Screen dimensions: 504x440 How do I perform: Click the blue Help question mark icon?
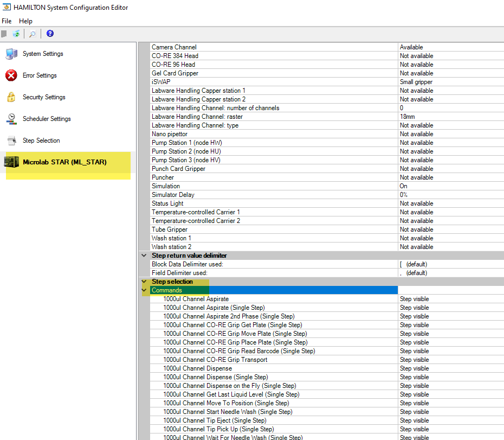pyautogui.click(x=50, y=34)
